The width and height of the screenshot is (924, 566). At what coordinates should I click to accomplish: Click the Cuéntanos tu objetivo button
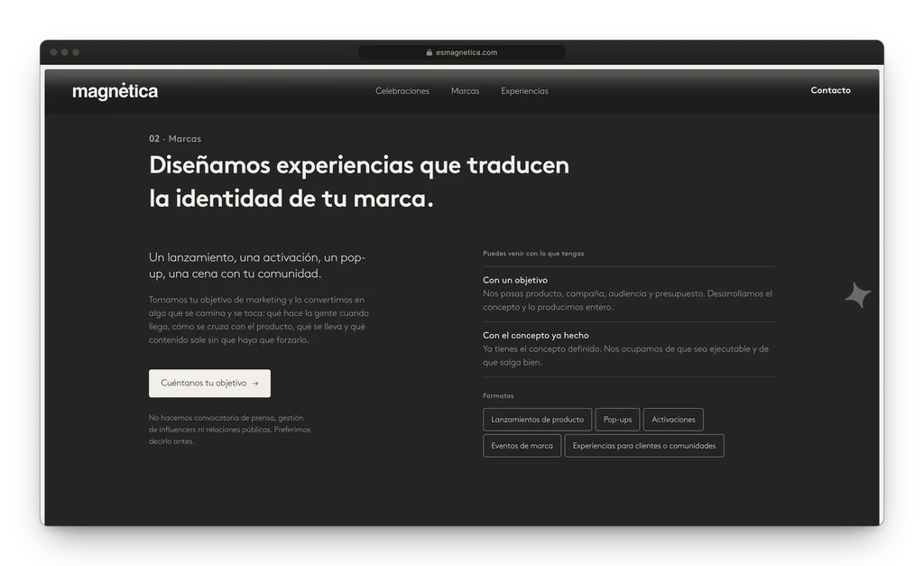point(209,384)
